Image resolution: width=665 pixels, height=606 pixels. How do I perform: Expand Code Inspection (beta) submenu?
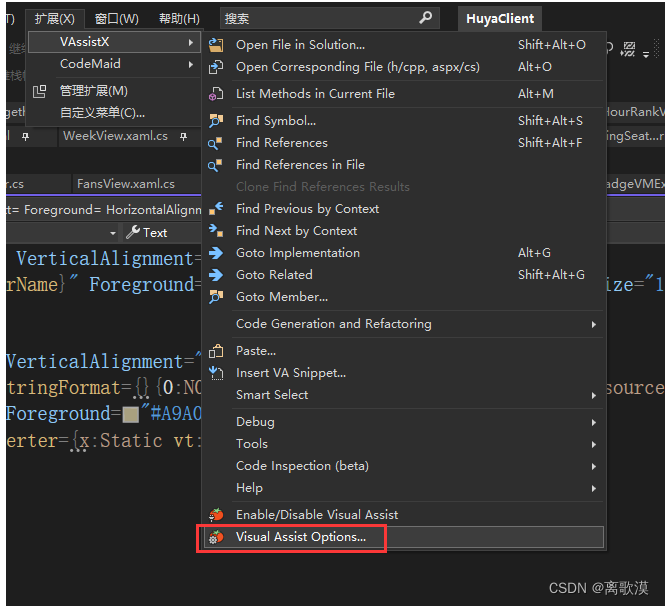[594, 466]
